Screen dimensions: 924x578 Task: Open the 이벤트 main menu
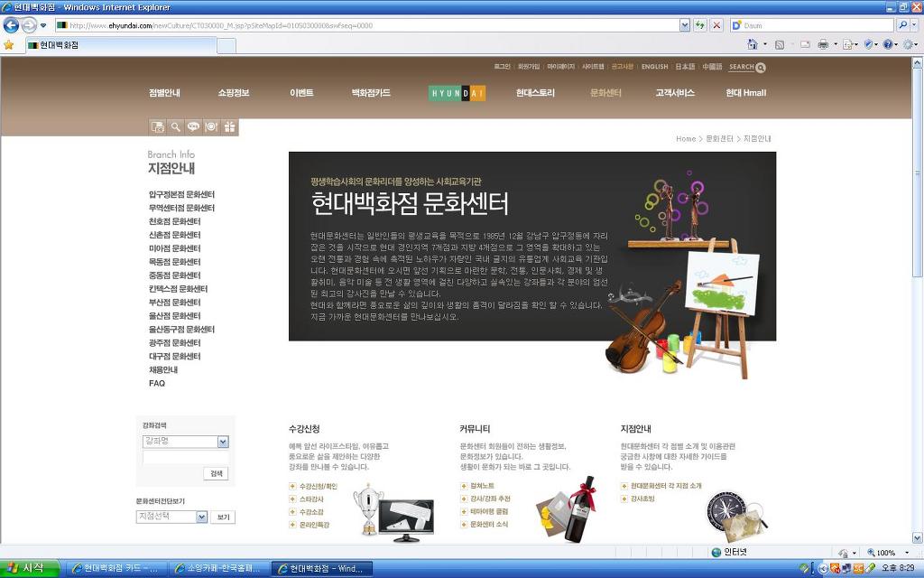pos(301,93)
